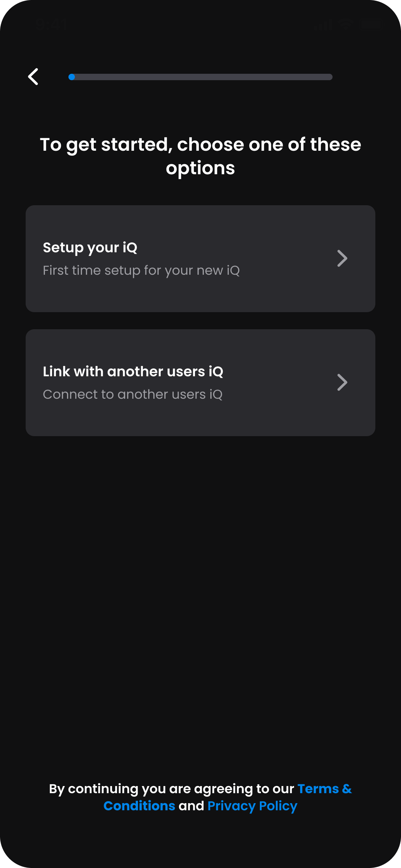Screen dimensions: 401x868
Task: Click "First time setup for your new iQ" text
Action: (x=141, y=270)
